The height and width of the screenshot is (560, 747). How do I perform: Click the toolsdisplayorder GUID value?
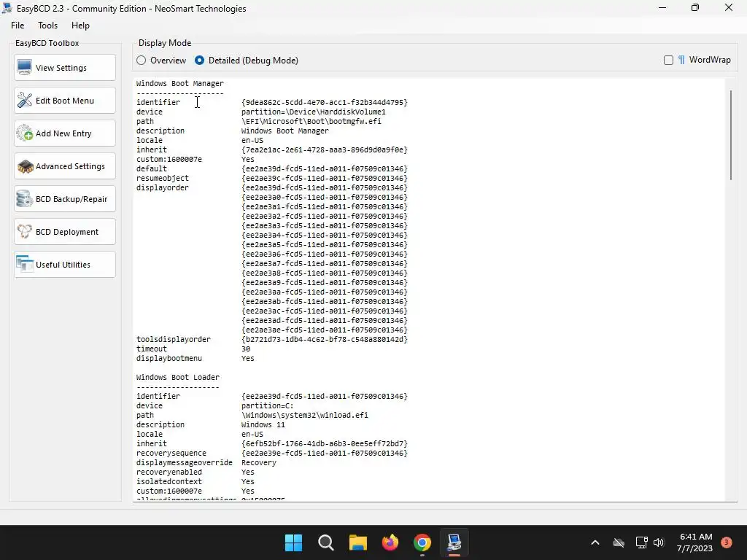pyautogui.click(x=325, y=340)
